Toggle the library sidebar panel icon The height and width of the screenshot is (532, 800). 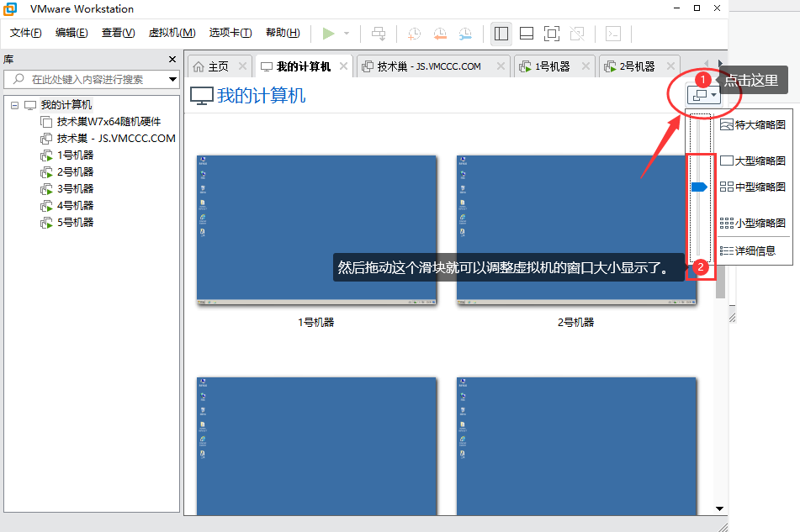[x=501, y=33]
